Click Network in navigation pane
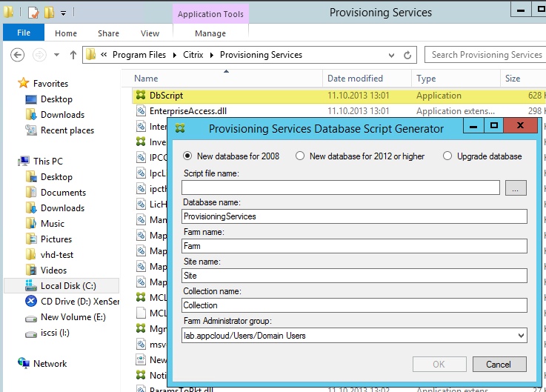Screen dimensions: 546x392 coord(50,363)
